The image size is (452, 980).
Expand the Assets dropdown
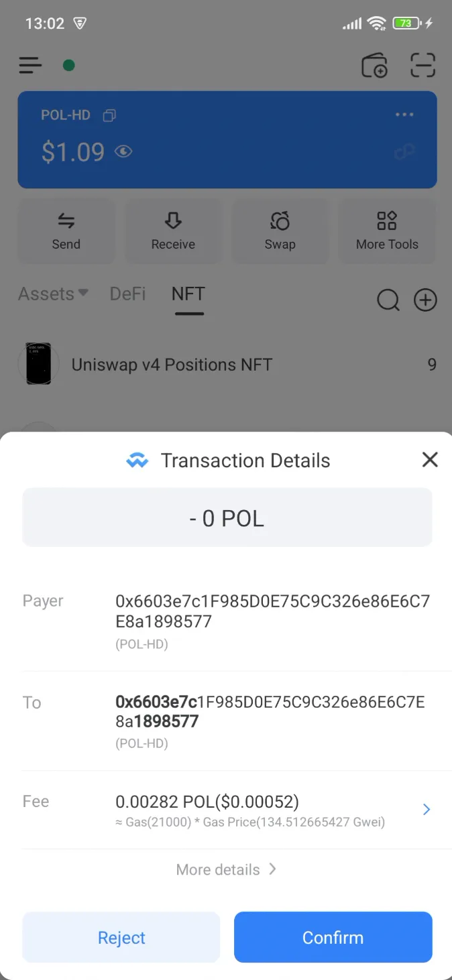click(53, 294)
